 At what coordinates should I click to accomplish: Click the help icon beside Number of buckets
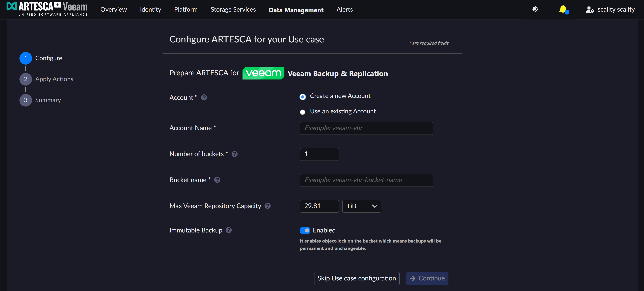pyautogui.click(x=234, y=154)
